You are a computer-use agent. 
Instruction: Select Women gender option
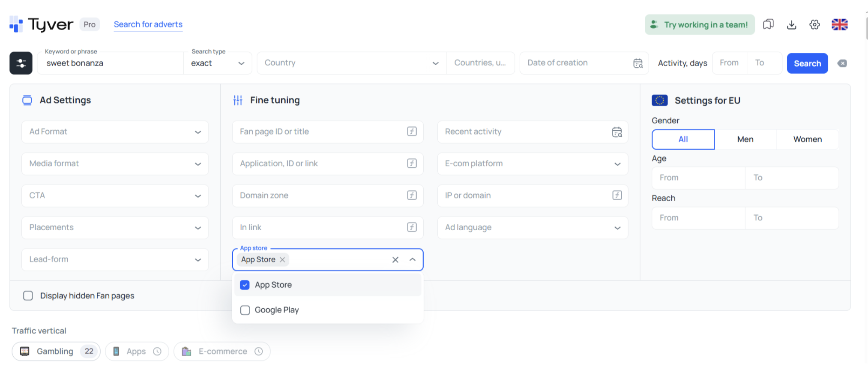808,139
